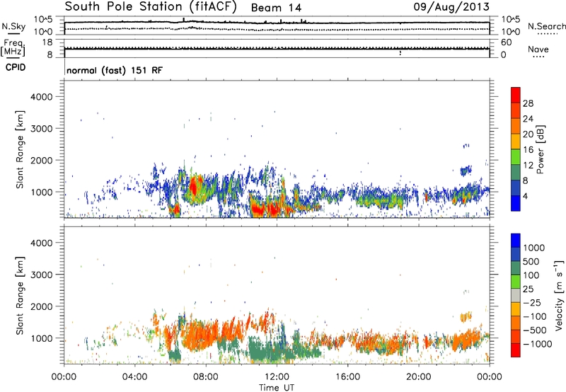Click the green positive-velocity patch near 11:00
Screen dimensions: 566x392
coord(263,350)
